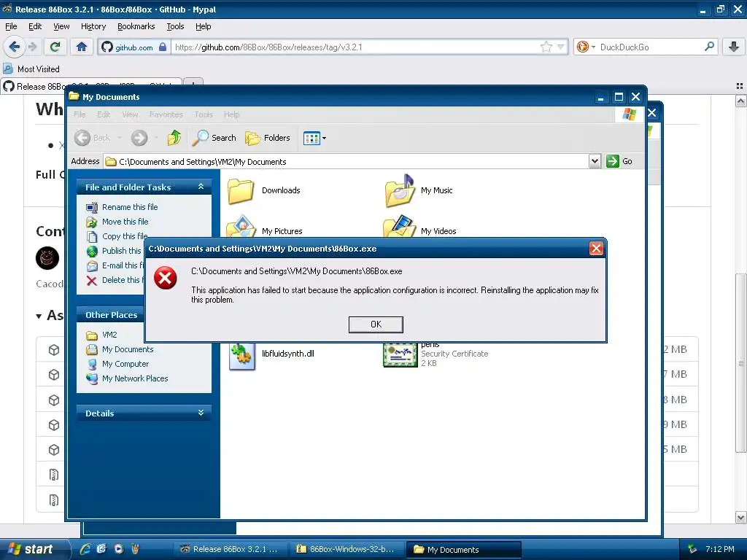Click the browser downloads arrow button
747x560 pixels.
(x=734, y=47)
